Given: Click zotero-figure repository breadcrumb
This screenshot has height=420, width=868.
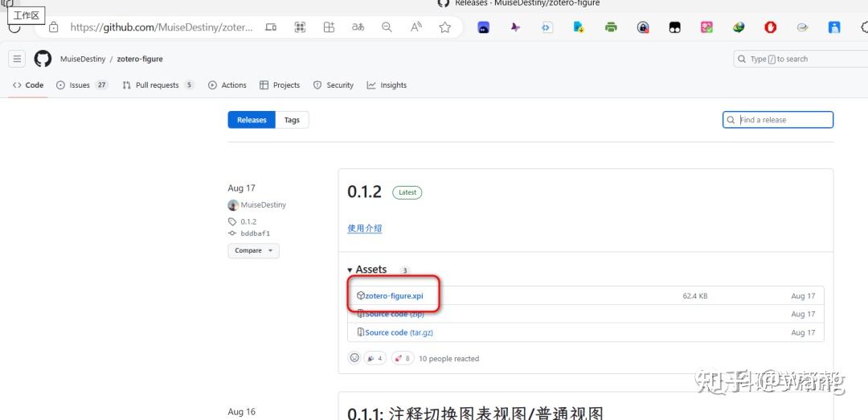Looking at the screenshot, I should coord(140,59).
